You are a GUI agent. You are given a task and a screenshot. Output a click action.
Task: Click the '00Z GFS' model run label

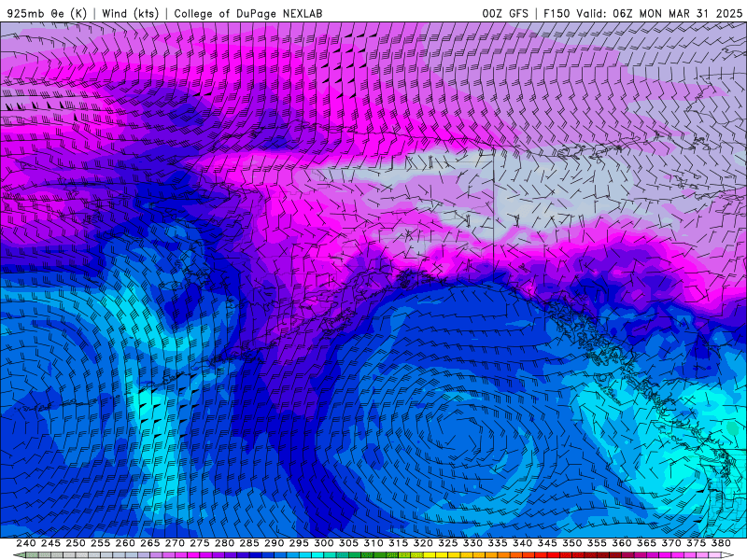(505, 13)
